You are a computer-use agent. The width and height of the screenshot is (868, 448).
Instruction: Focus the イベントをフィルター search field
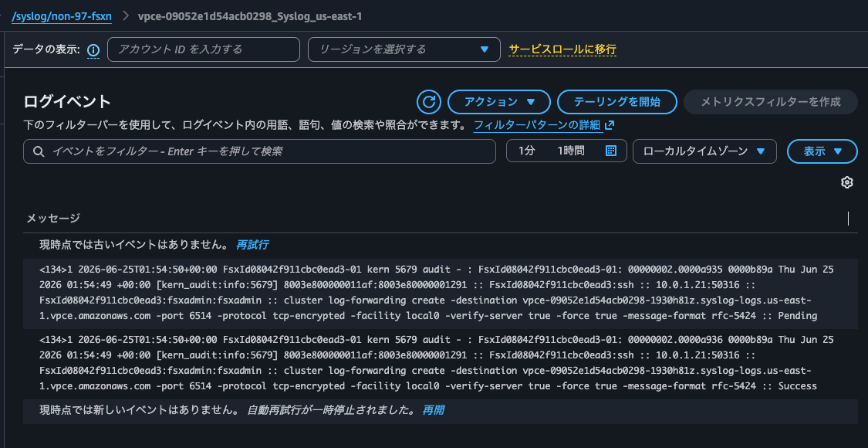click(259, 151)
